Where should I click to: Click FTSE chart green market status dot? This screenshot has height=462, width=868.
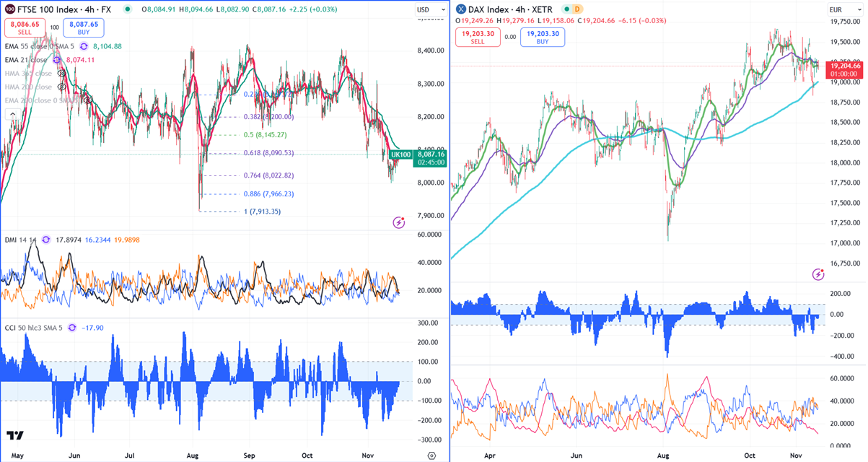(127, 9)
